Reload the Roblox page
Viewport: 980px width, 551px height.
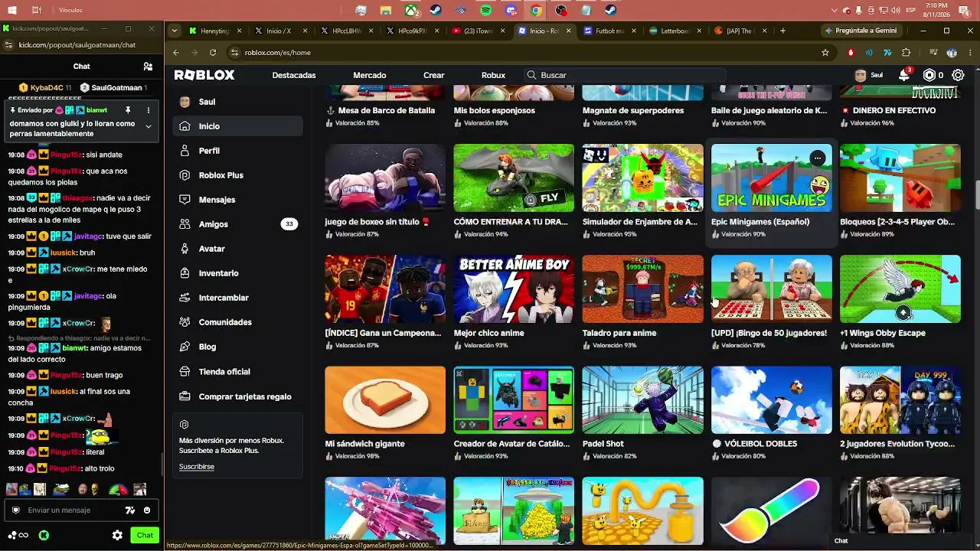(x=213, y=53)
